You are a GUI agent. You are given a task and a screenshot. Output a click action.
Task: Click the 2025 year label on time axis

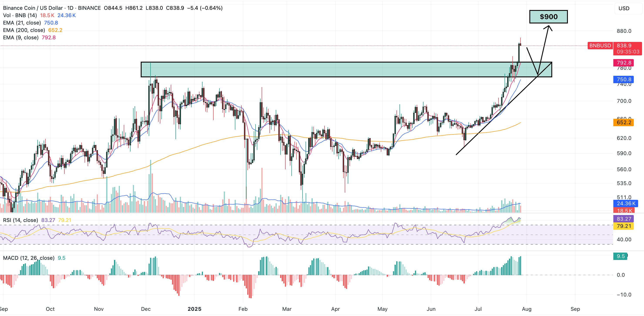194,309
